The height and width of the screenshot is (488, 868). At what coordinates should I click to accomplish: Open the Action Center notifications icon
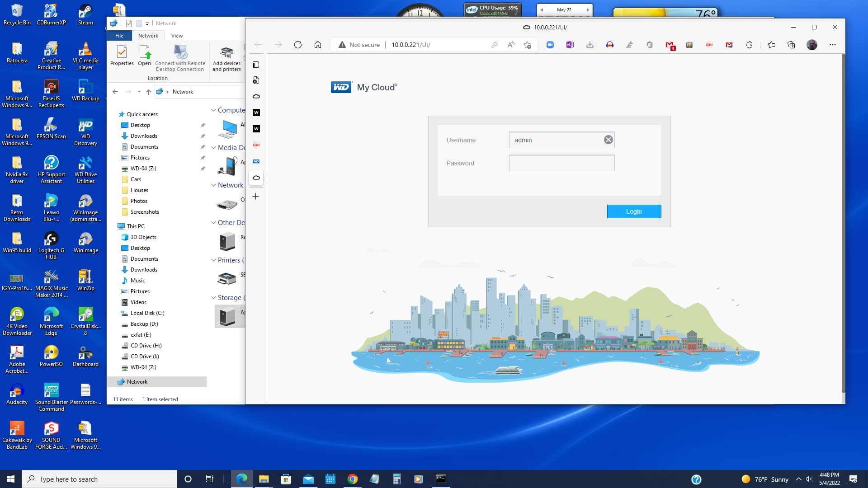[x=853, y=479]
